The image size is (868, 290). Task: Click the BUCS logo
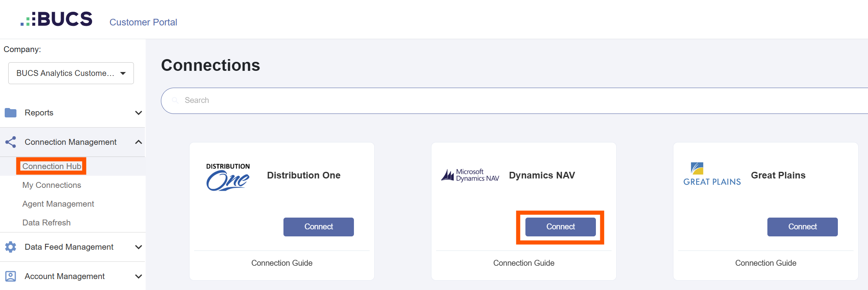(x=56, y=19)
